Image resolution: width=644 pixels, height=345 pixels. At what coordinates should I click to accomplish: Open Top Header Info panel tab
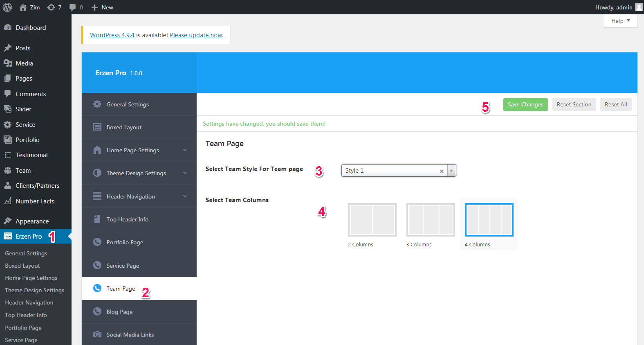click(x=139, y=219)
